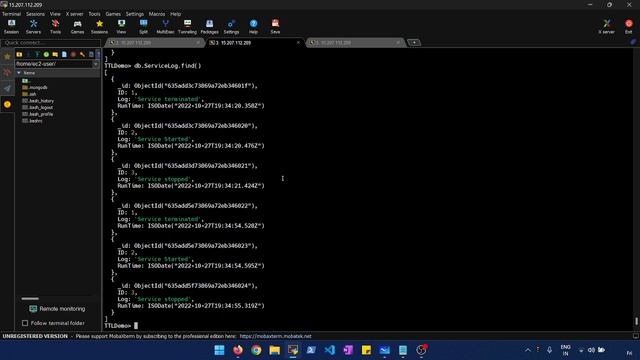The height and width of the screenshot is (360, 640).
Task: Open the Help toolbar button
Action: 253,27
